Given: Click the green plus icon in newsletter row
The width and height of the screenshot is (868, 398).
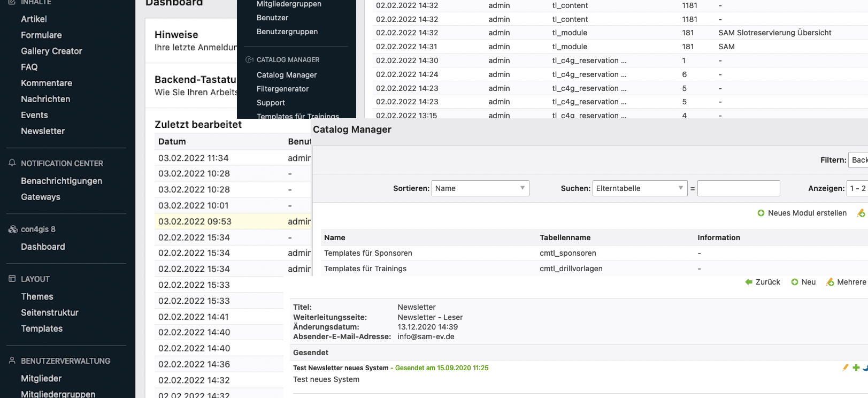Looking at the screenshot, I should pos(856,368).
